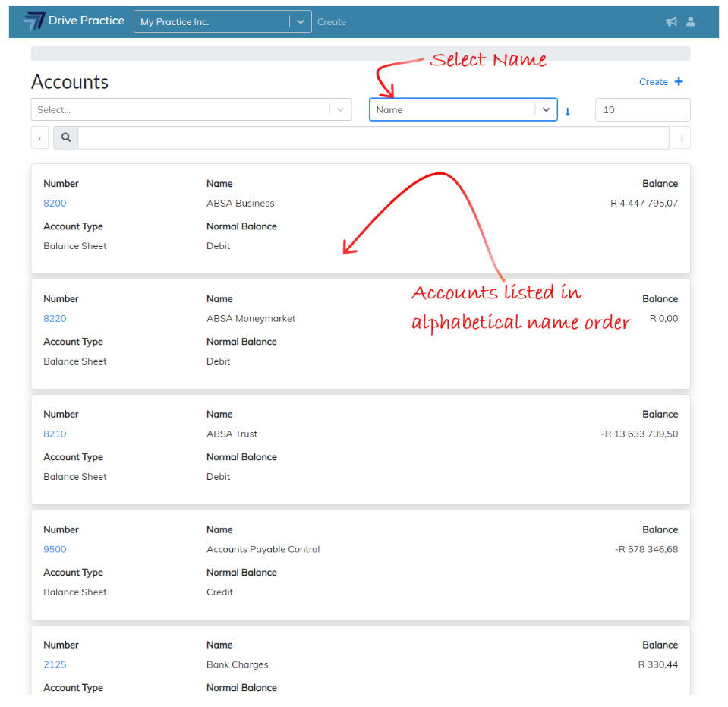Viewport: 728px width, 707px height.
Task: Click Debit normal balance for ABSA Moneymarket
Action: click(x=218, y=361)
